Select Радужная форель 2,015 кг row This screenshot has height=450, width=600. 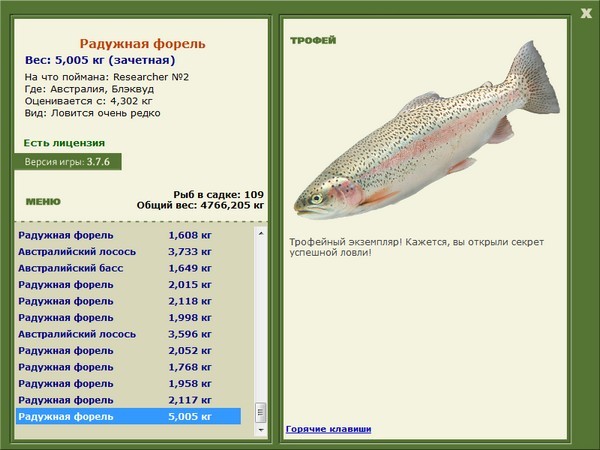pyautogui.click(x=129, y=285)
